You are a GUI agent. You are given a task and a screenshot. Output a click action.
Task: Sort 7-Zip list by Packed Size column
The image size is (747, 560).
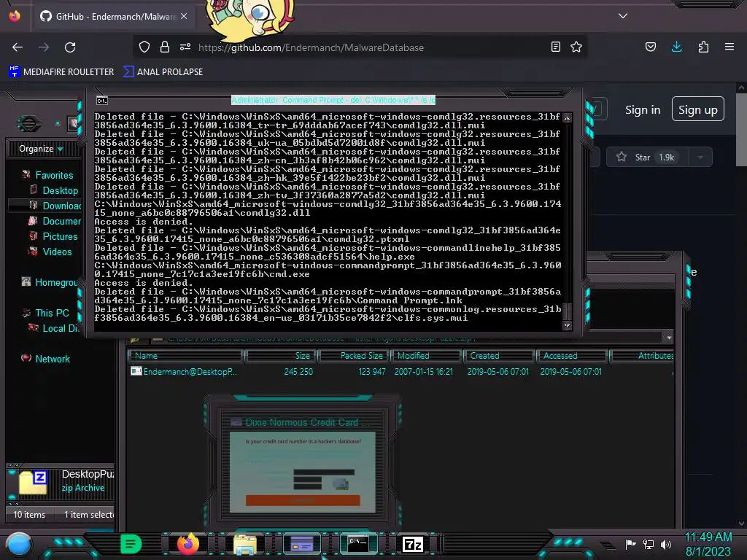pos(354,356)
